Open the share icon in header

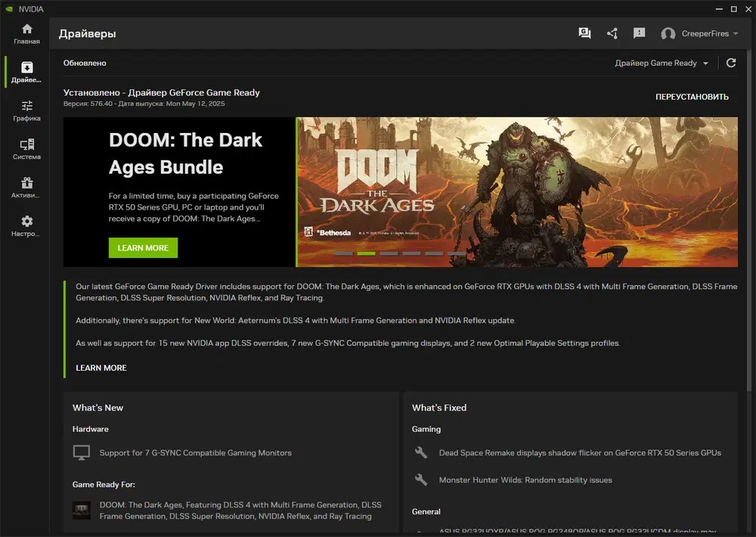612,33
